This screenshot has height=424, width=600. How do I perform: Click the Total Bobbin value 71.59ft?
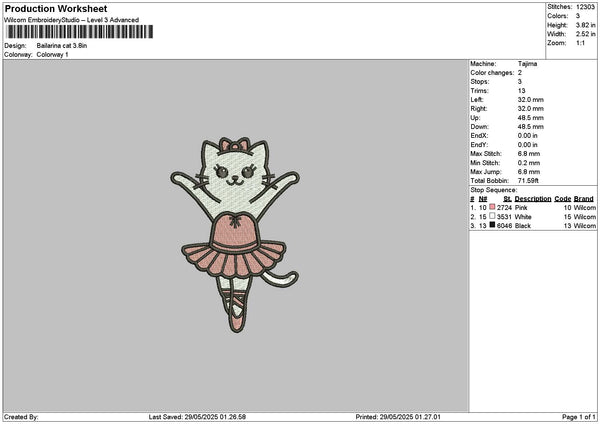pos(528,181)
